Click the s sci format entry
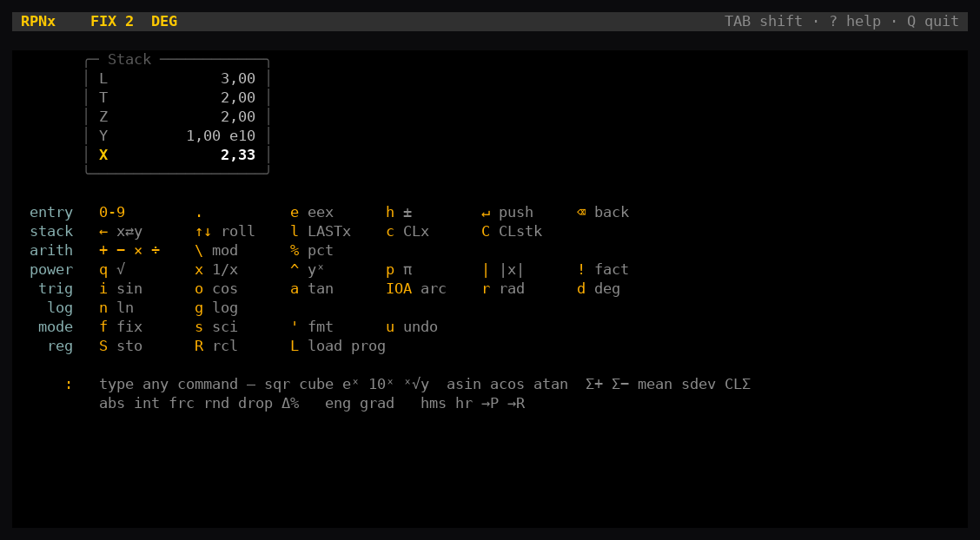The height and width of the screenshot is (540, 980). (216, 327)
